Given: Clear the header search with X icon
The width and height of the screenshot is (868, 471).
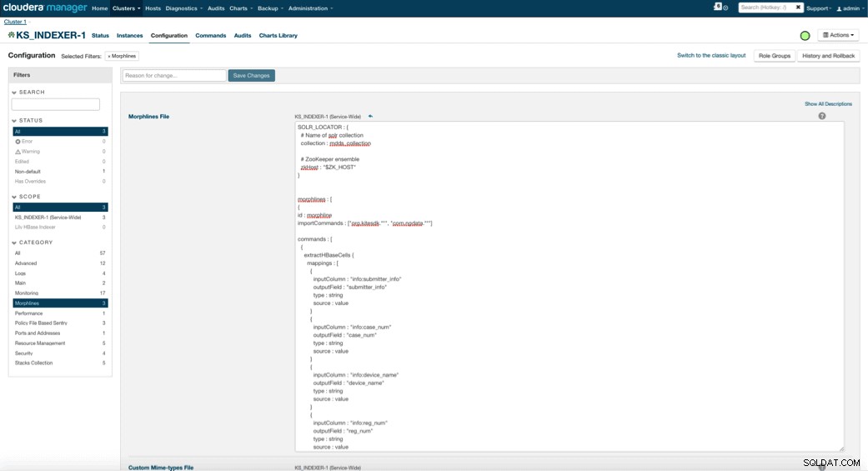Looking at the screenshot, I should pos(798,8).
